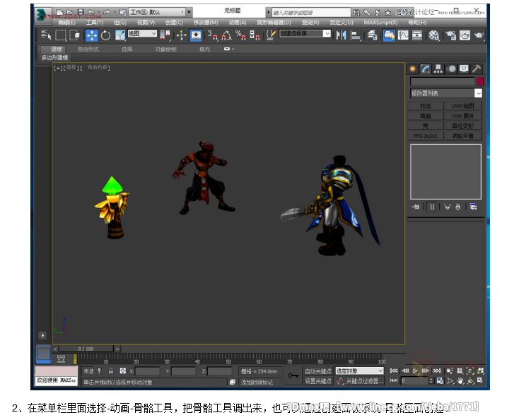Click the Save file icon in title bar
507x420 pixels.
[81, 12]
